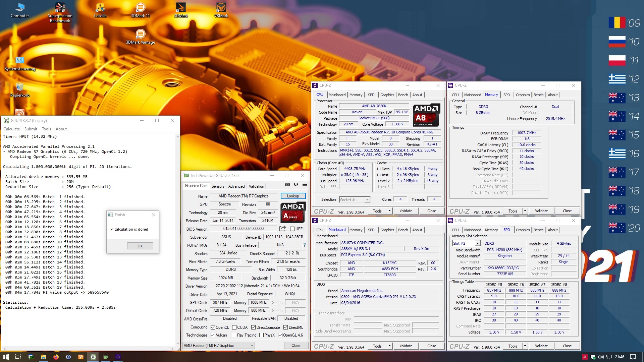The height and width of the screenshot is (362, 644).
Task: Click the AMD A8 processor logo in CPU-Z
Action: (x=426, y=115)
